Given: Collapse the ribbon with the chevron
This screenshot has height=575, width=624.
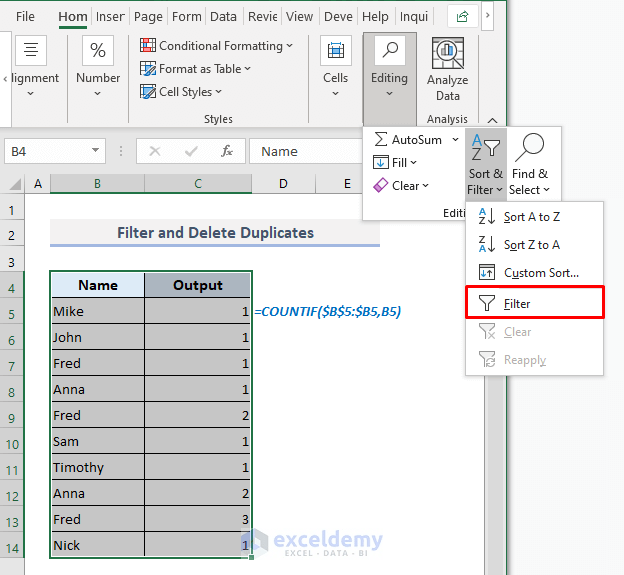Looking at the screenshot, I should (492, 120).
